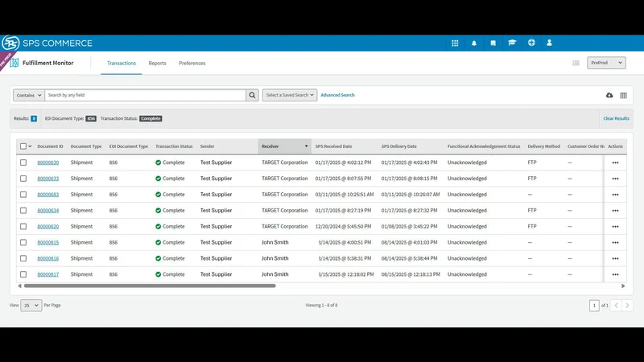This screenshot has width=644, height=362.
Task: Check the row for document 80000633
Action: [23, 179]
